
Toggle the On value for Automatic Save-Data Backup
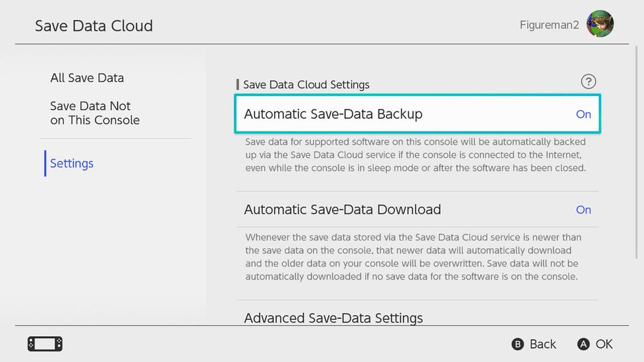click(x=583, y=114)
